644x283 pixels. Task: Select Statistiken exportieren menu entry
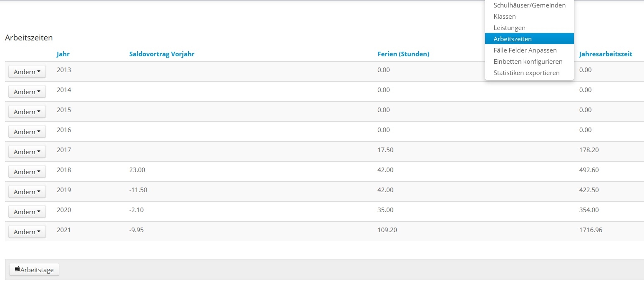(526, 73)
